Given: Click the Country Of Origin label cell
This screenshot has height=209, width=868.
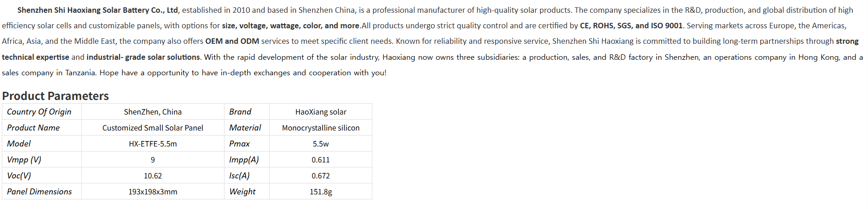Looking at the screenshot, I should pos(39,112).
